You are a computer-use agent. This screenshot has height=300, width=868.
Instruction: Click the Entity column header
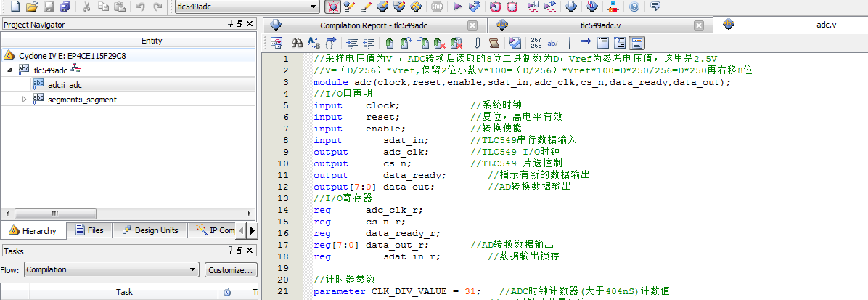click(x=152, y=41)
